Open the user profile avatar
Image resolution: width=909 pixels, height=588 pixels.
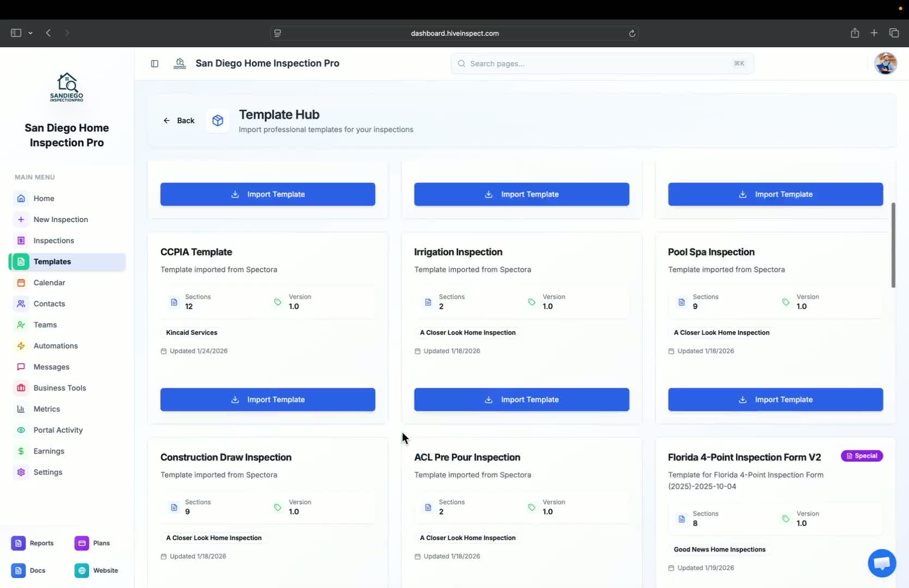click(886, 64)
